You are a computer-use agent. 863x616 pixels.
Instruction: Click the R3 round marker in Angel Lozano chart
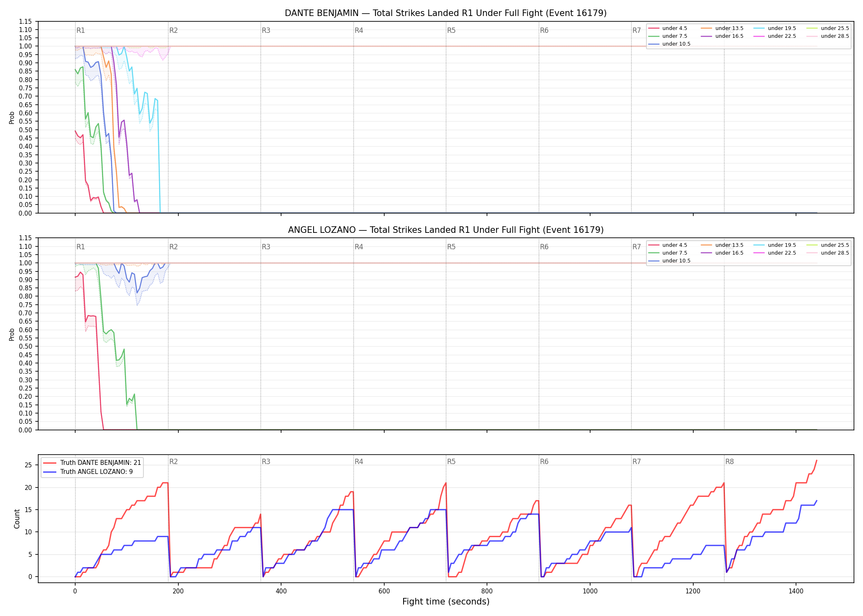266,247
